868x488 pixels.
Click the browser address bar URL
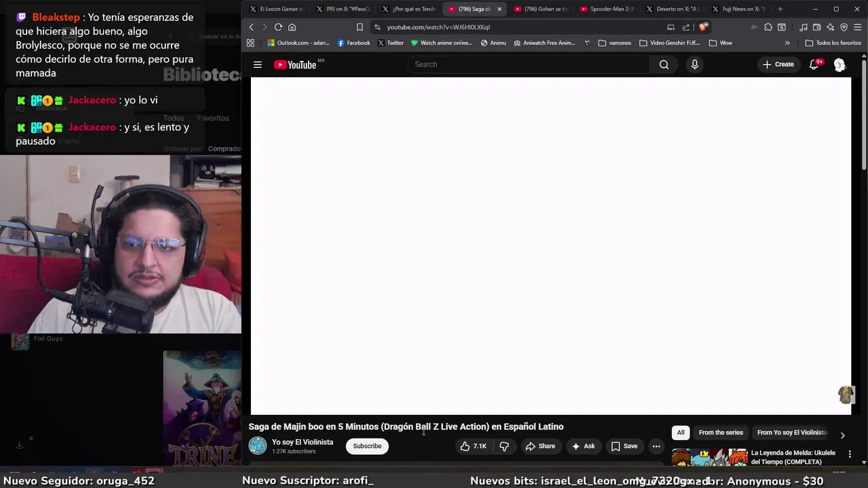pos(438,27)
